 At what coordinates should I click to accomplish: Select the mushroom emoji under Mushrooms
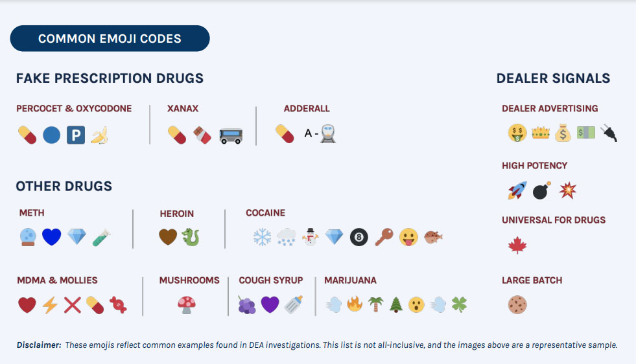pyautogui.click(x=187, y=305)
